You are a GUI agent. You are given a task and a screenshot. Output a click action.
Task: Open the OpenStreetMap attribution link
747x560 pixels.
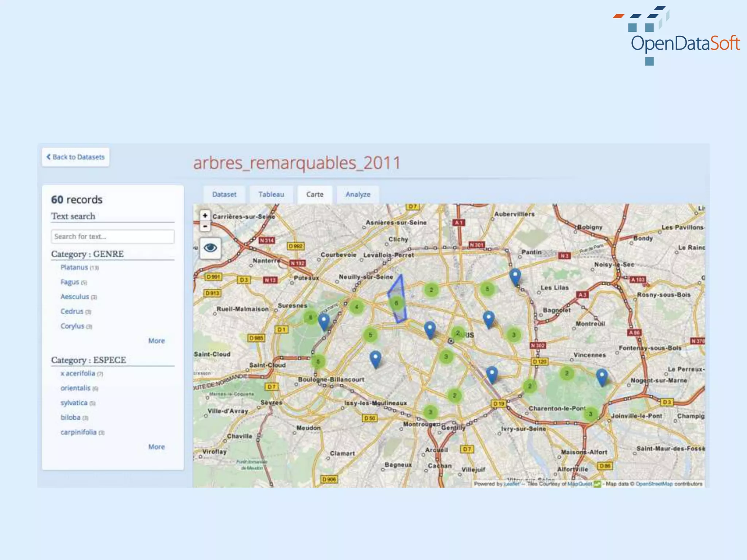coord(654,484)
